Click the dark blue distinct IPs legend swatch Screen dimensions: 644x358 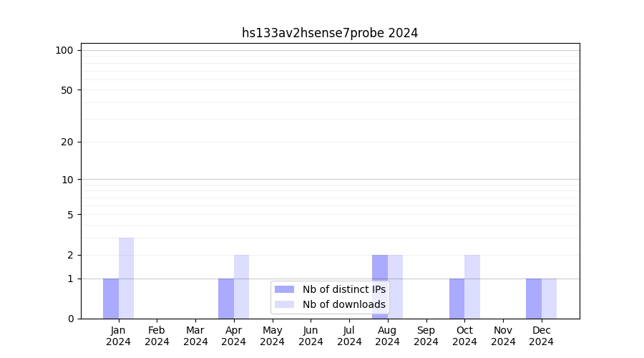(x=284, y=289)
